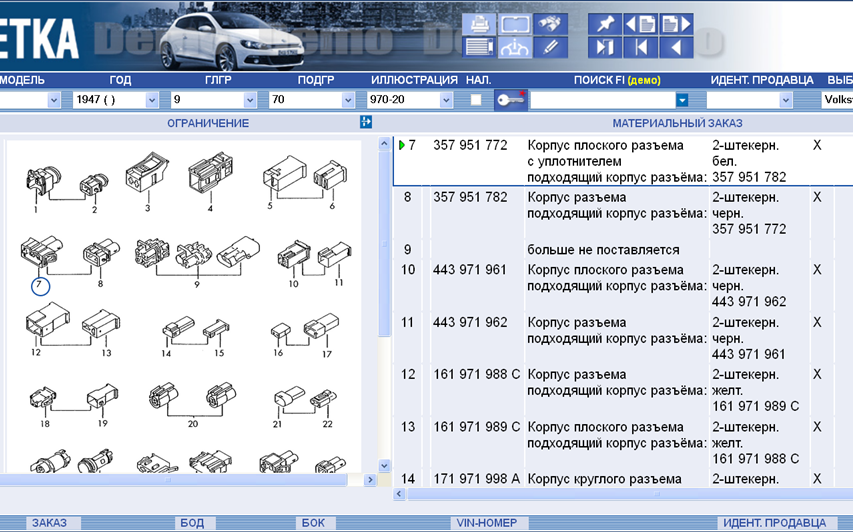856x532 pixels.
Task: Select connector number 12 in illustration
Action: point(35,352)
